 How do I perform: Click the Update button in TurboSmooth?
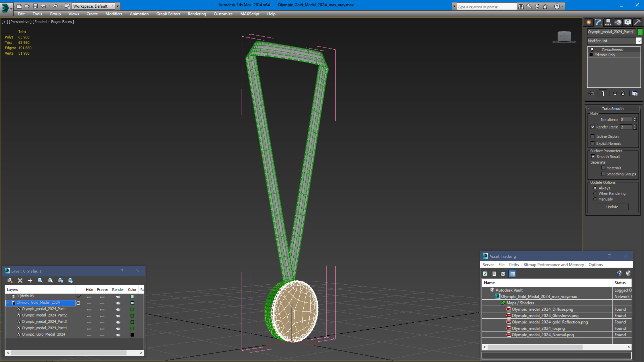click(612, 207)
